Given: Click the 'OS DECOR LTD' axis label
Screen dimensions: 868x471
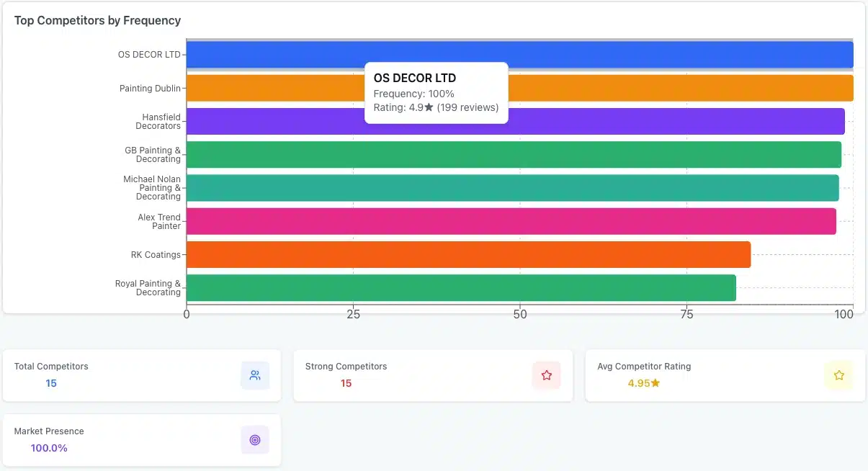Looking at the screenshot, I should pyautogui.click(x=149, y=55).
